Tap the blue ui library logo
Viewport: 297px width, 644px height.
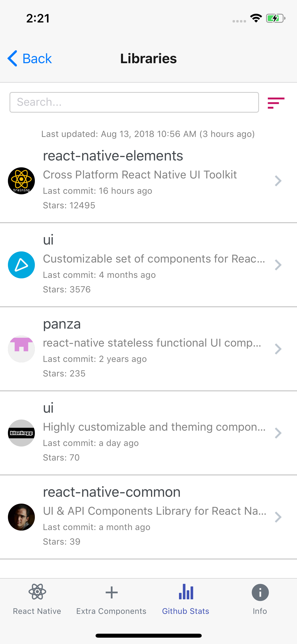(x=21, y=265)
